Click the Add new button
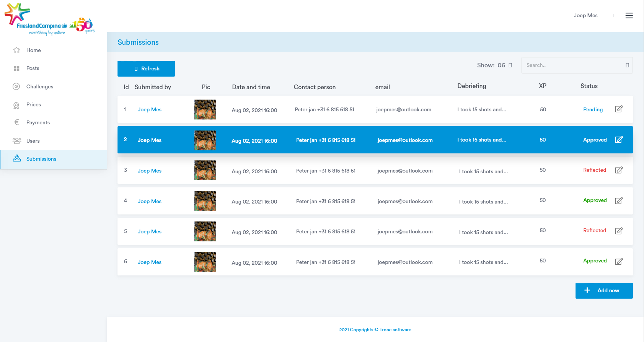644x342 pixels. (x=603, y=291)
